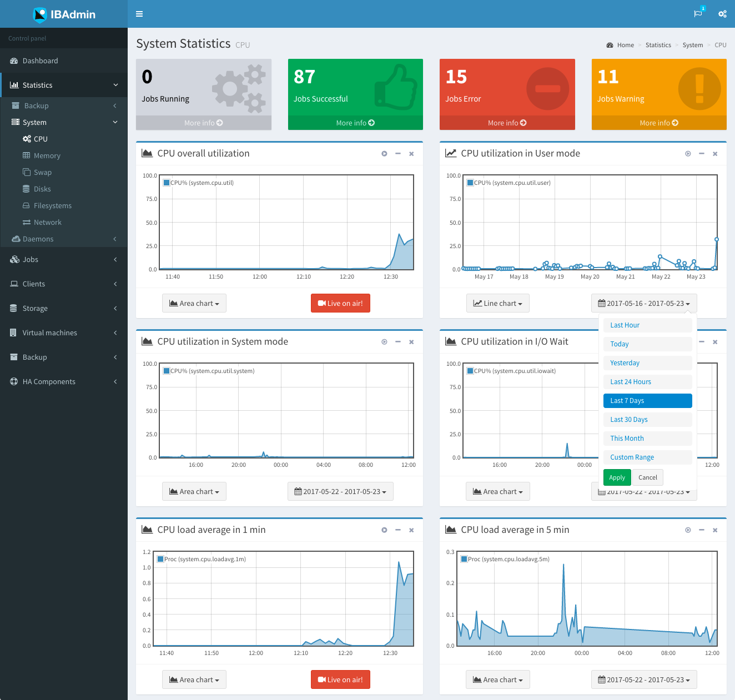Expand the Virtual machines sidebar menu
This screenshot has height=700, width=735.
[x=64, y=333]
